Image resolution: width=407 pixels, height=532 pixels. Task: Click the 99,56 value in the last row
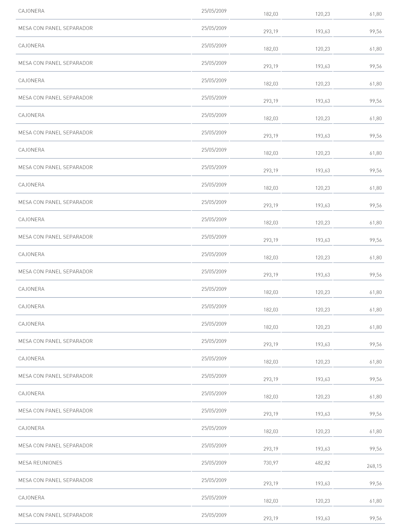click(375, 518)
